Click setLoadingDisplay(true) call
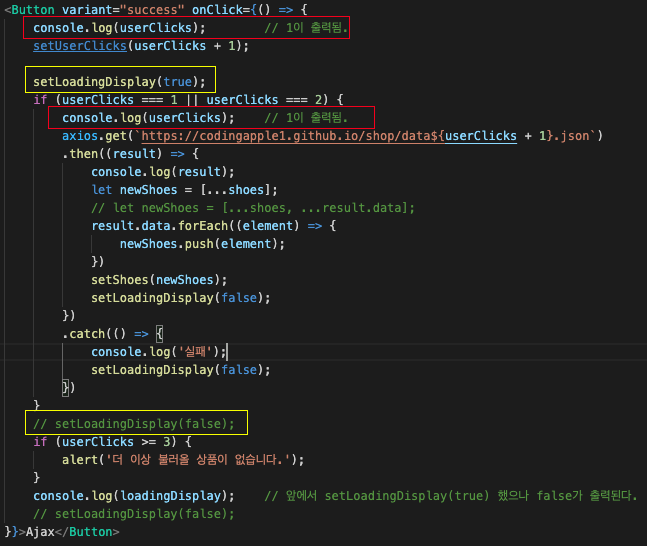Viewport: 647px width, 546px height. (x=119, y=82)
